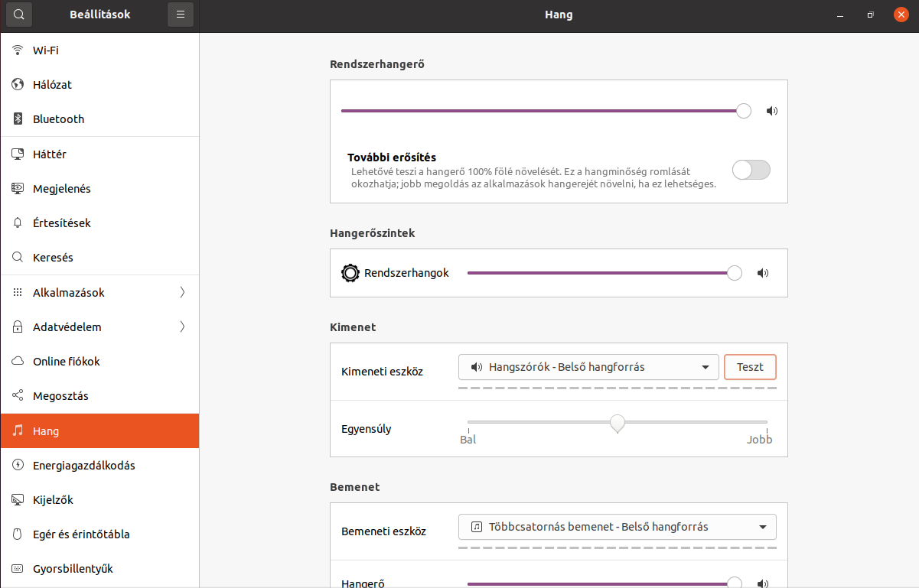Expand Adatvédelem submenu chevron
Viewport: 919px width, 588px height.
[182, 326]
